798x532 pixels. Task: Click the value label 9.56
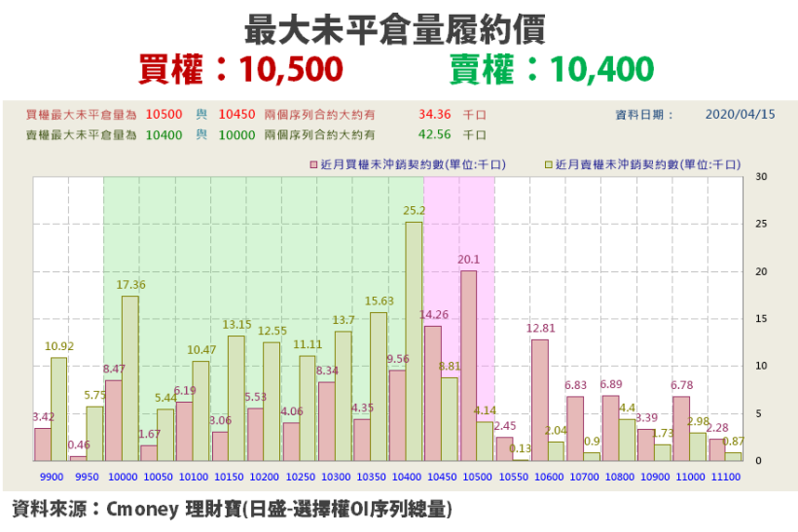[398, 359]
